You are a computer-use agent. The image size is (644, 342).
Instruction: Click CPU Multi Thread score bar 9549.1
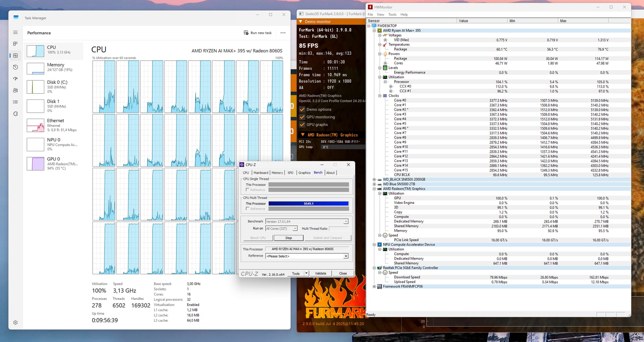(x=309, y=204)
